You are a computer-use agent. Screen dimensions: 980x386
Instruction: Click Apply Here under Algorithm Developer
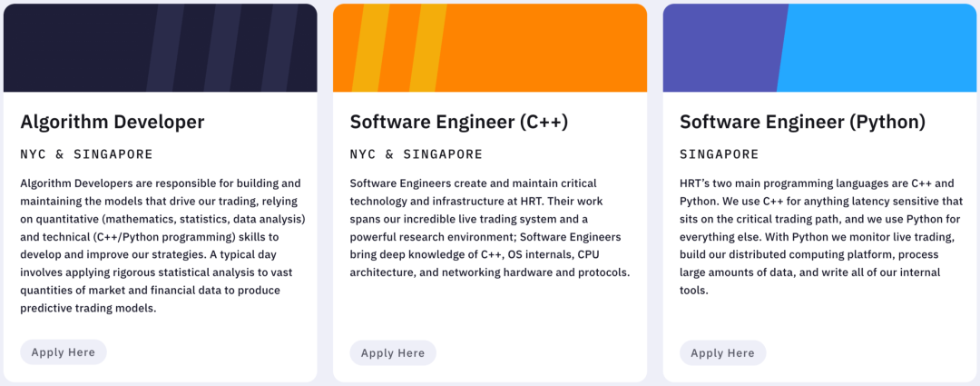point(64,352)
